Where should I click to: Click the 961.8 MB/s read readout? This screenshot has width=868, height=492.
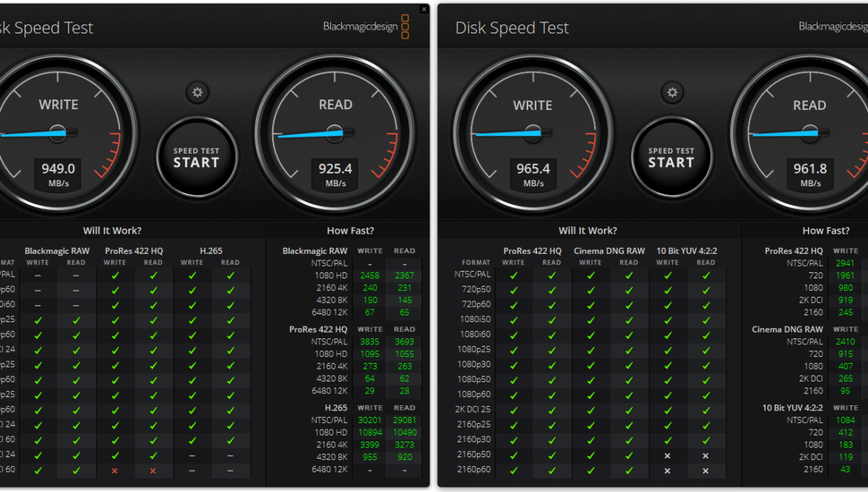click(810, 174)
